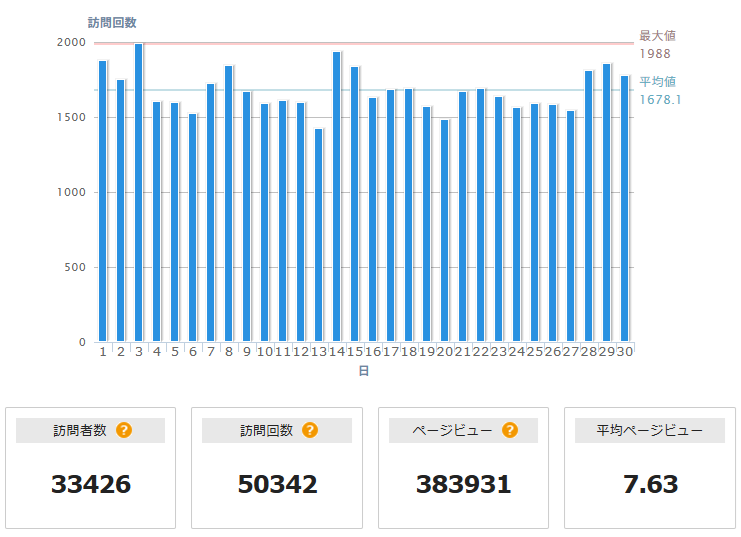Select the bar for day 11
Screen dimensions: 741x537
tap(282, 221)
